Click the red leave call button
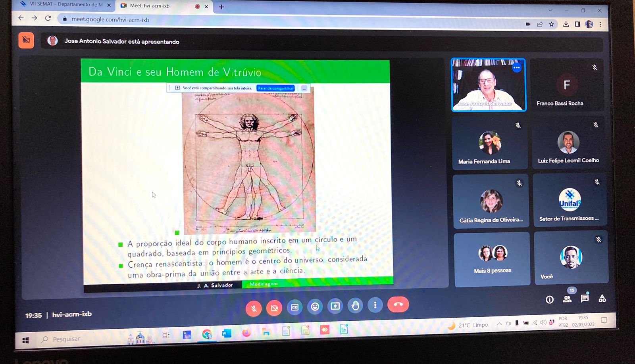The width and height of the screenshot is (635, 364). pos(398,304)
